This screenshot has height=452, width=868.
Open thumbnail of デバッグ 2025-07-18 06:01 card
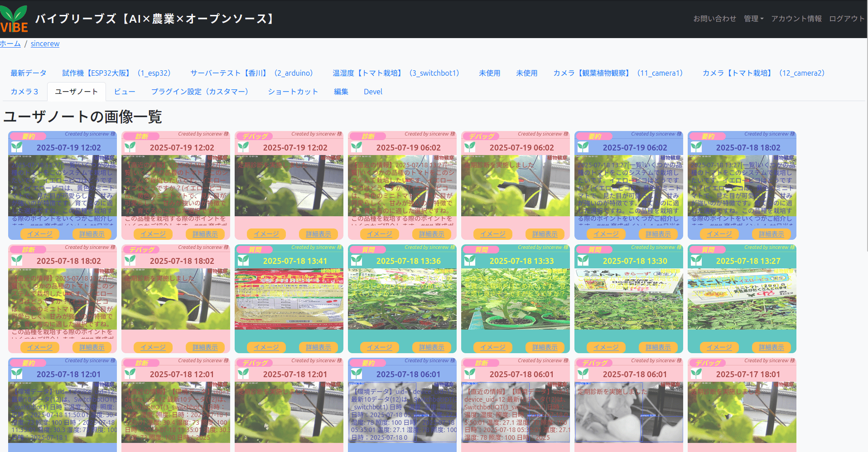click(x=629, y=412)
